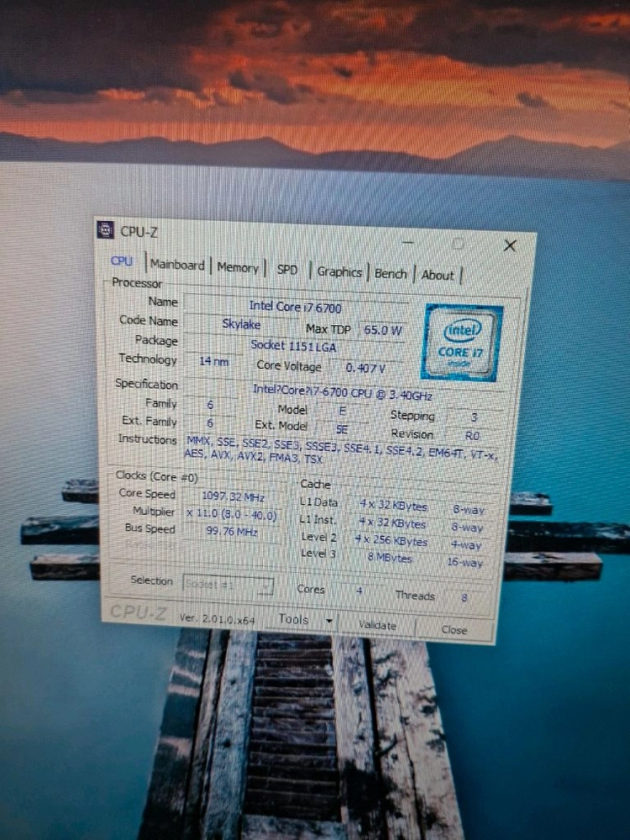Open the Graphics tab

(339, 272)
